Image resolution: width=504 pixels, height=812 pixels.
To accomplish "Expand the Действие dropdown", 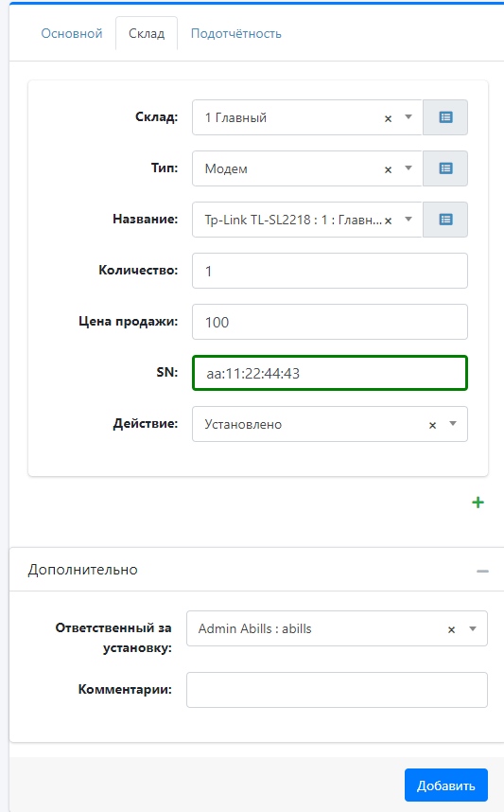I will (x=453, y=424).
